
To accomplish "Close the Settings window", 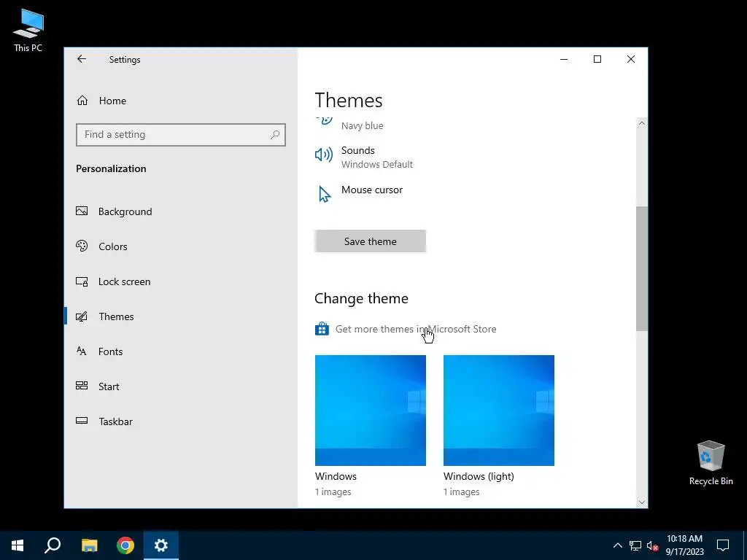I will click(631, 59).
